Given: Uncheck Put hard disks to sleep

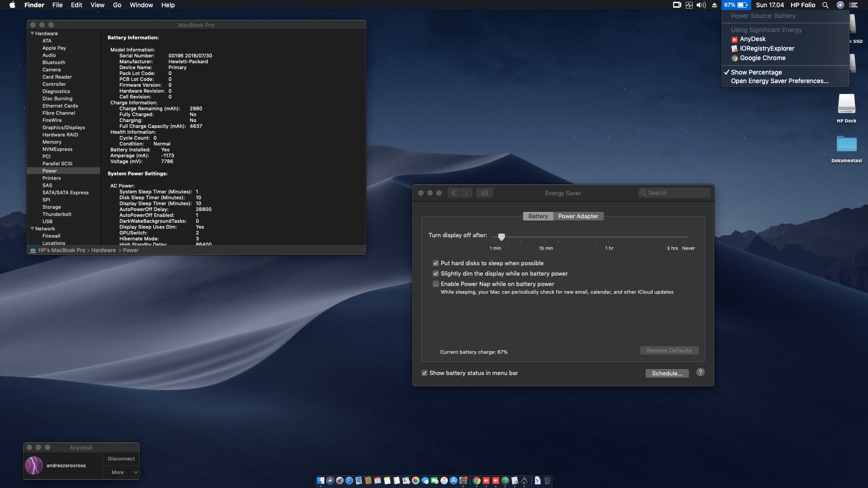Looking at the screenshot, I should 436,263.
